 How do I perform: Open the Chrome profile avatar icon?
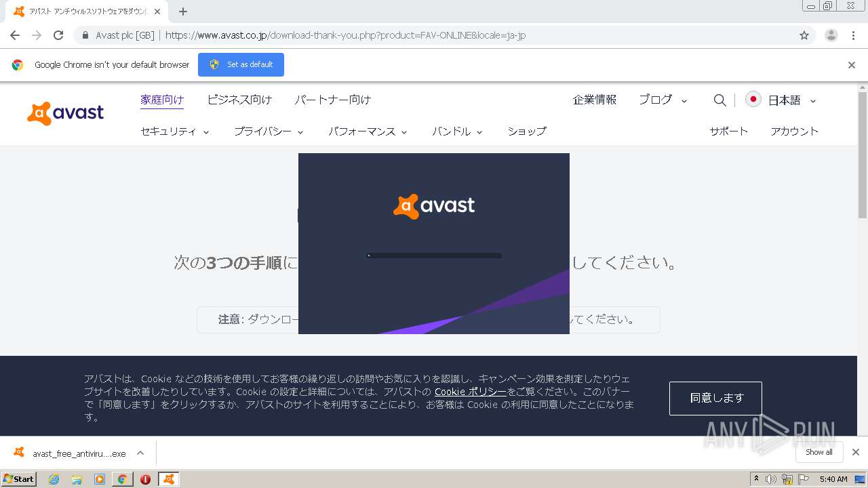(x=831, y=35)
